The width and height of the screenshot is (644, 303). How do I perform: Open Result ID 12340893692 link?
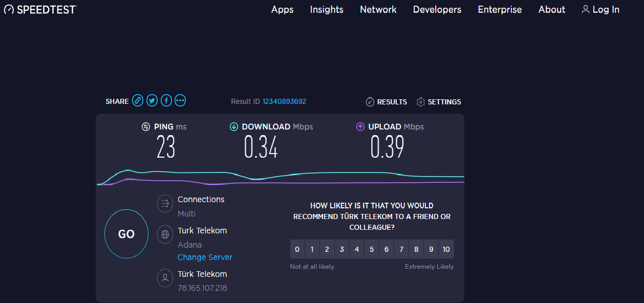pos(284,101)
